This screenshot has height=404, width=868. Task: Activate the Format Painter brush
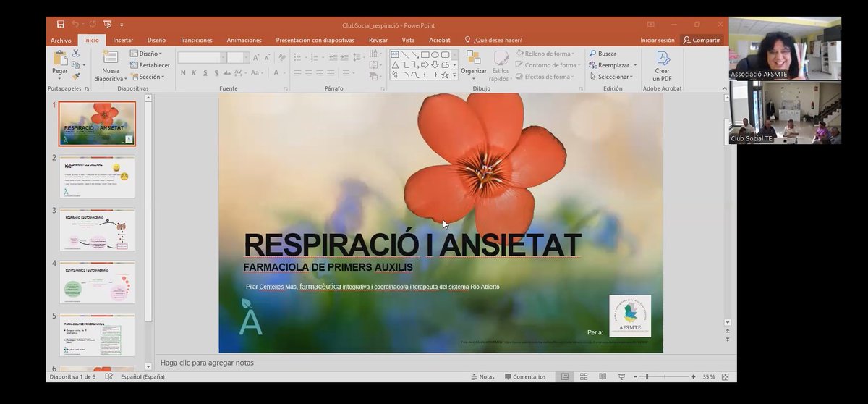76,75
